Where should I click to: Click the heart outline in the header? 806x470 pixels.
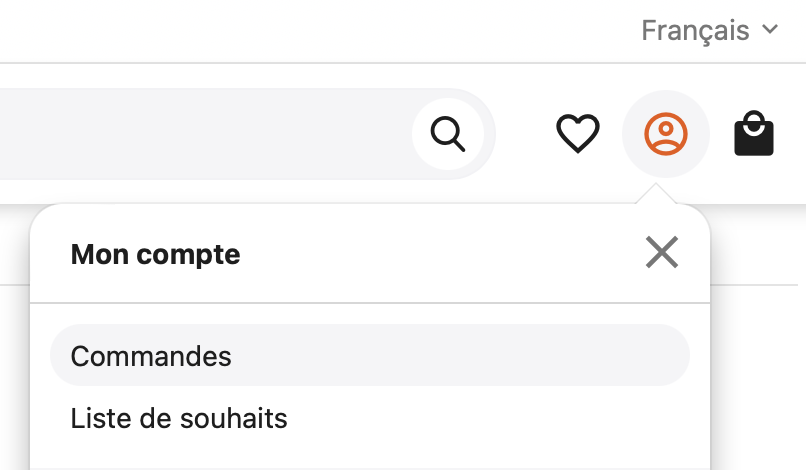point(578,134)
